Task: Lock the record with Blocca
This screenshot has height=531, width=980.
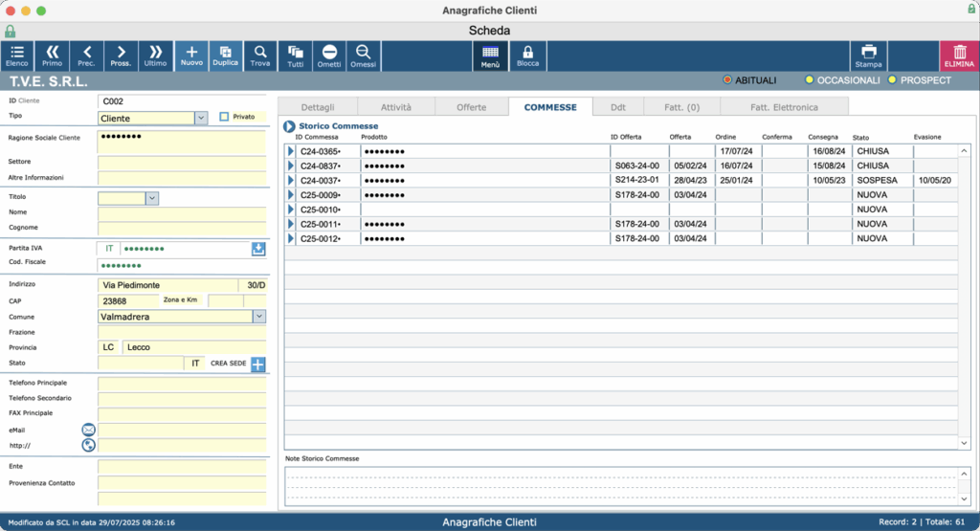Action: [x=527, y=56]
